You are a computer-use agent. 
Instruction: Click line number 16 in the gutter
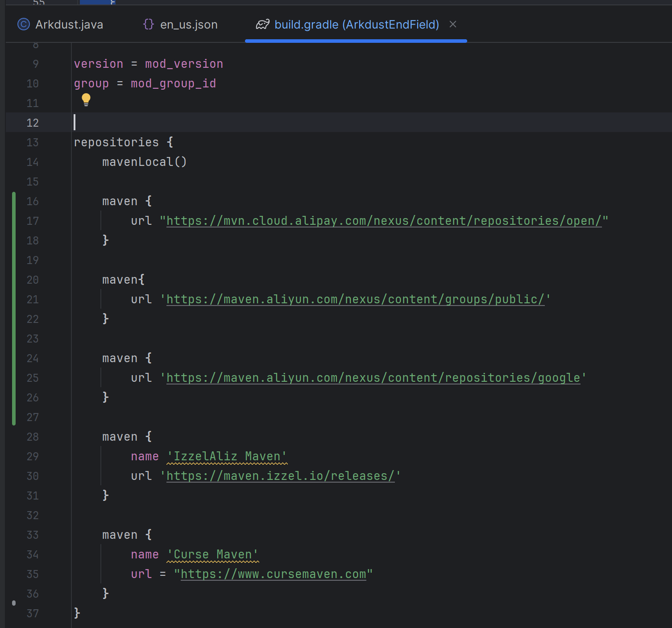coord(33,201)
